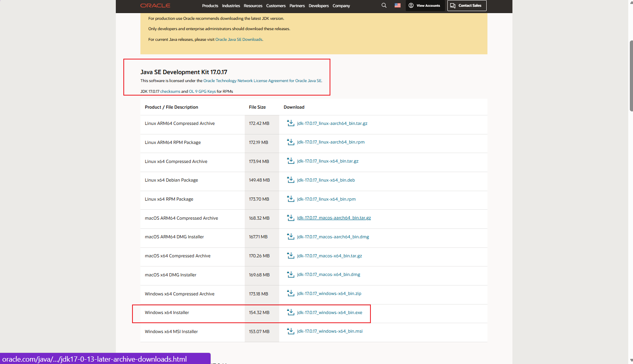The height and width of the screenshot is (364, 633).
Task: Open the Resources menu
Action: click(x=253, y=6)
